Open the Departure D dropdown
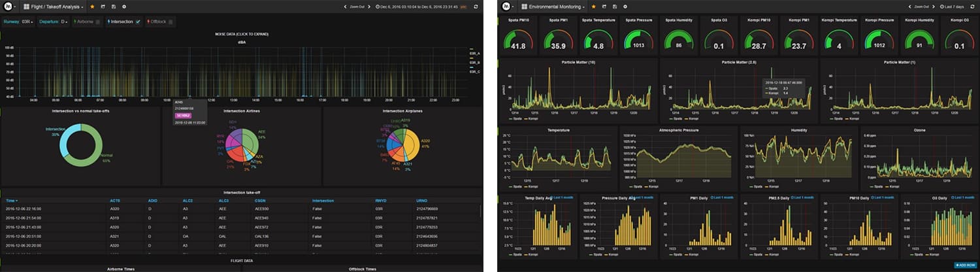Viewport: 980px width, 272px height. click(x=65, y=22)
